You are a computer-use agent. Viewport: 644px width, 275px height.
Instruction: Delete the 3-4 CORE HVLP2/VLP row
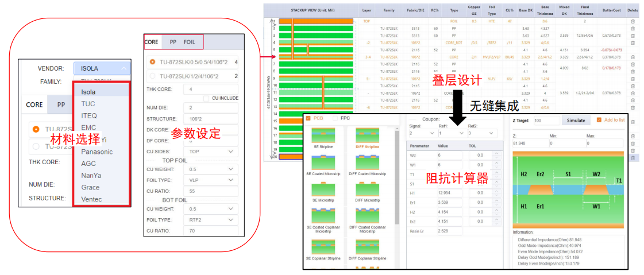tap(633, 57)
